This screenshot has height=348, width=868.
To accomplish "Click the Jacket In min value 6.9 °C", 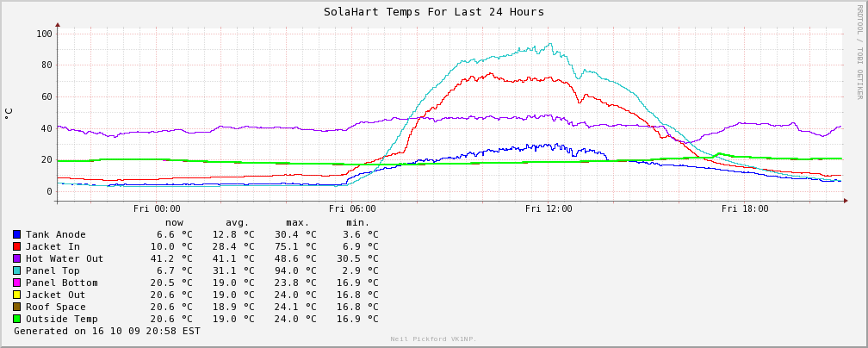I will (x=360, y=246).
